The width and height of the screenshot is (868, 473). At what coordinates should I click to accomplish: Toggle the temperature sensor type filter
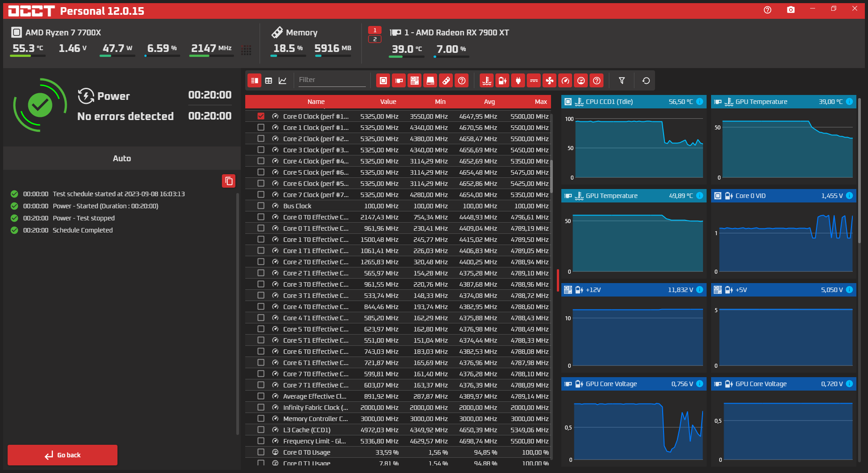[486, 81]
